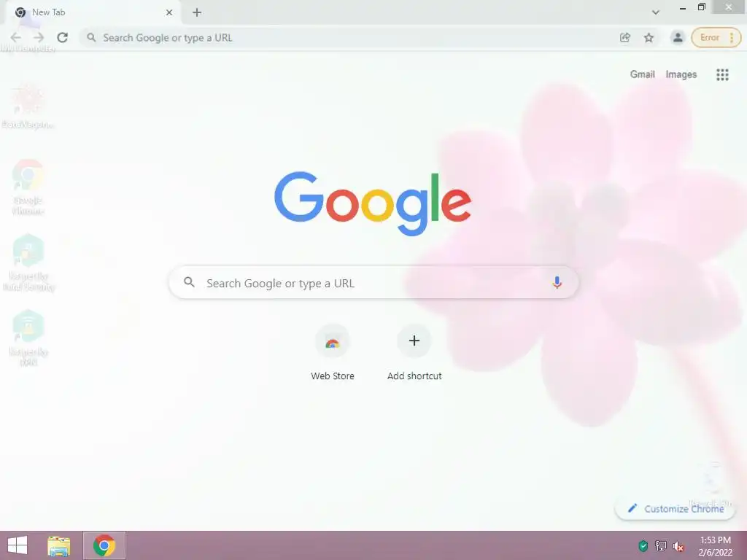747x560 pixels.
Task: Click the voice search microphone icon
Action: [x=557, y=282]
